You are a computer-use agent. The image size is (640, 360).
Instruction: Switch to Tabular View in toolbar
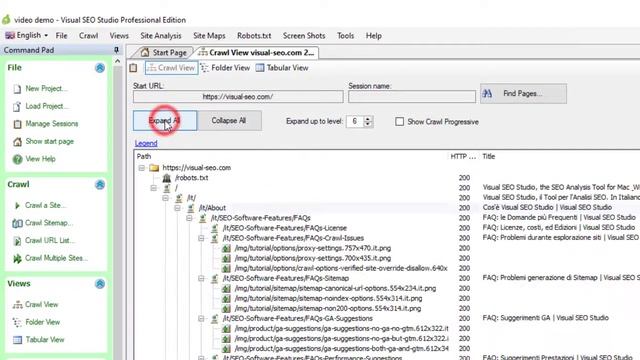(x=282, y=68)
